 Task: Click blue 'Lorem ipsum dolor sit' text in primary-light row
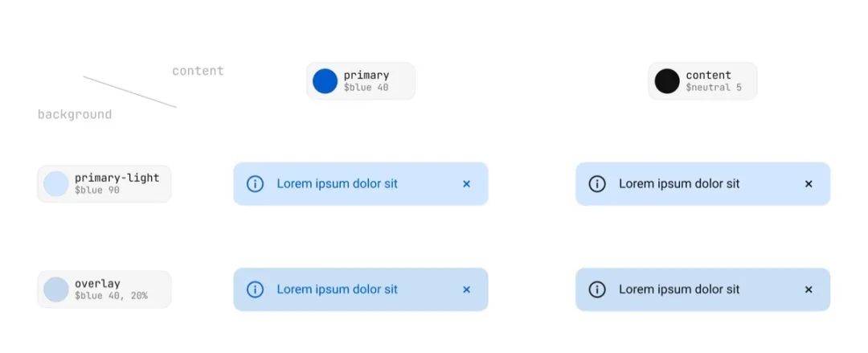pos(337,184)
